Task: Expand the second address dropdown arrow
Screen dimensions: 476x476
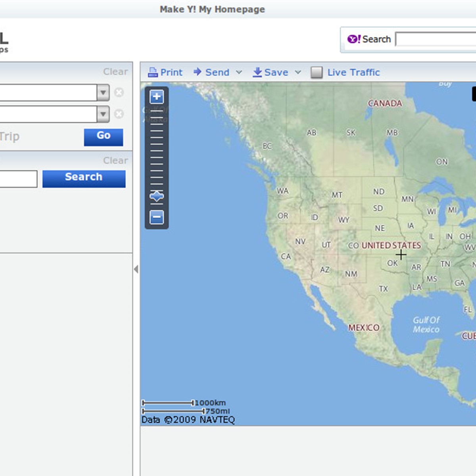Action: pos(103,114)
